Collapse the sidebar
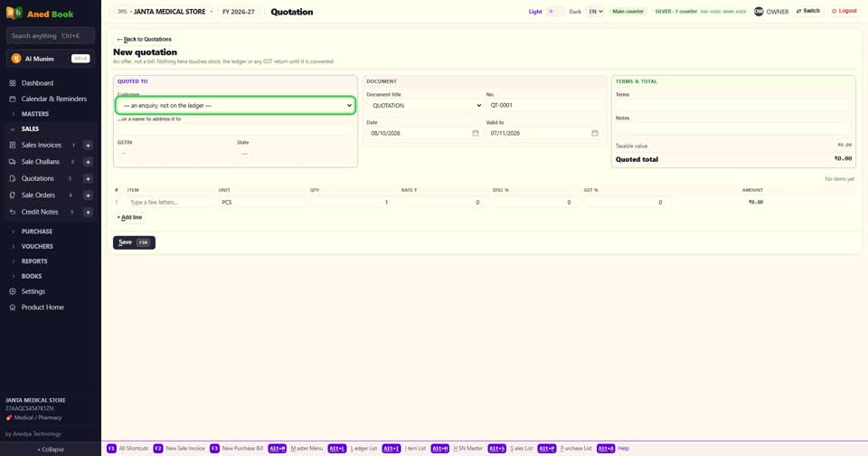 pyautogui.click(x=51, y=450)
